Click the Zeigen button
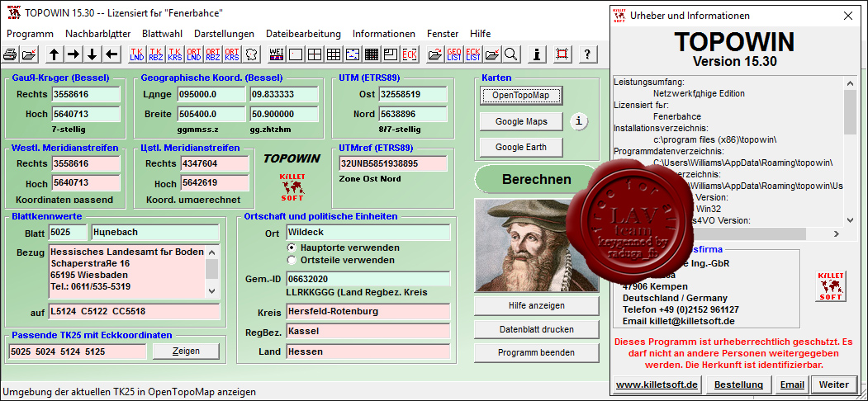Image resolution: width=868 pixels, height=401 pixels. pyautogui.click(x=186, y=351)
